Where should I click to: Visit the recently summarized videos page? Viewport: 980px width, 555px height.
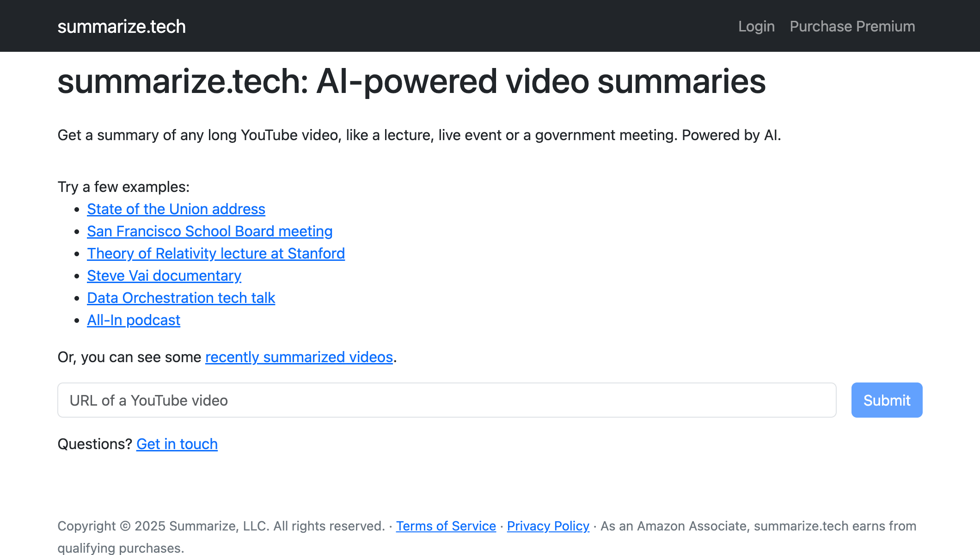point(299,357)
